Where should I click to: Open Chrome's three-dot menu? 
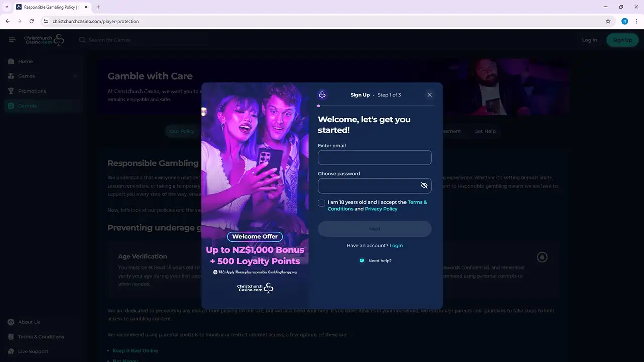click(x=636, y=21)
